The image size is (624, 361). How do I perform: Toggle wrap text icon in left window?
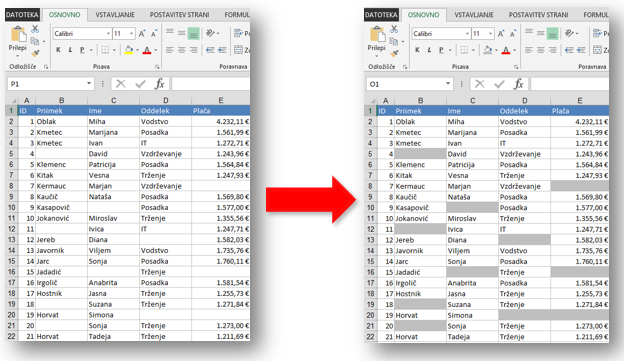pyautogui.click(x=238, y=33)
